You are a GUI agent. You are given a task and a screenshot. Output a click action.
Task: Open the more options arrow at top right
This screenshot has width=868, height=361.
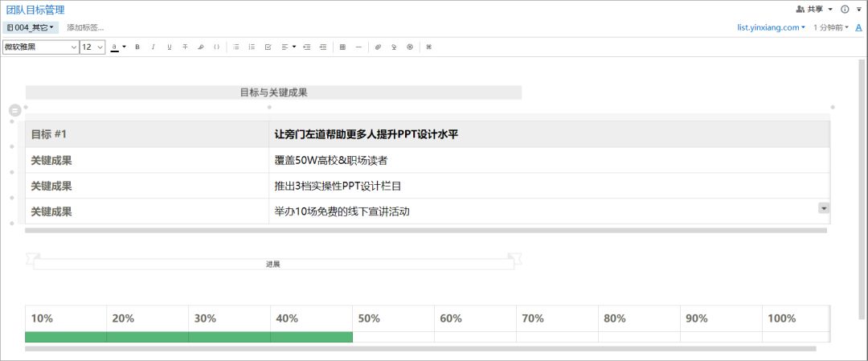click(859, 10)
